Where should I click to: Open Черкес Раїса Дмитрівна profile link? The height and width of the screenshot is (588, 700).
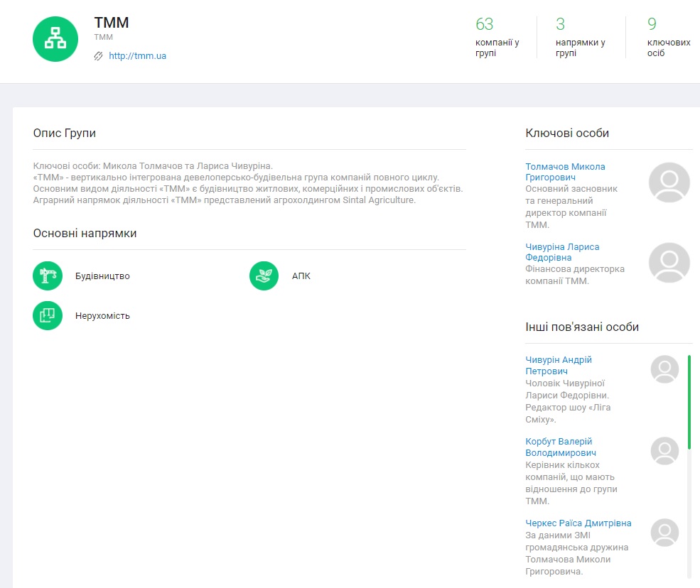[x=578, y=523]
